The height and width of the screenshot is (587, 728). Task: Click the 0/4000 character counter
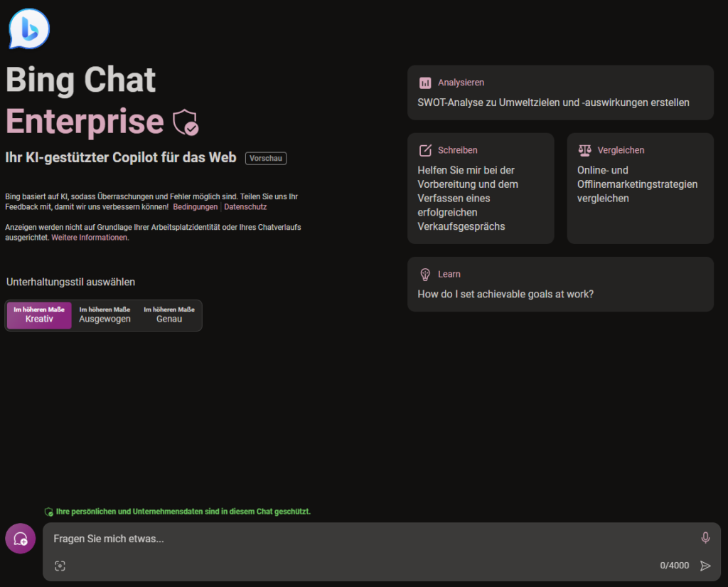coord(674,566)
